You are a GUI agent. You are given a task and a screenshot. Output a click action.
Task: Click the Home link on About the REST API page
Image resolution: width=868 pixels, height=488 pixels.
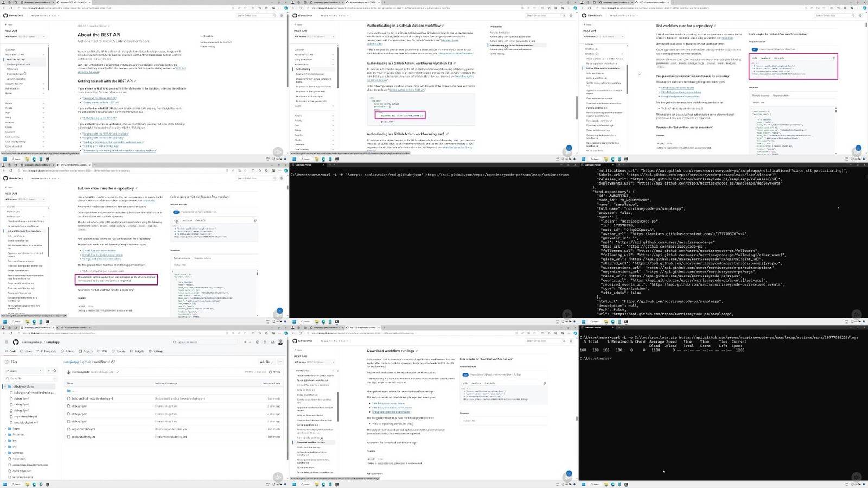point(9,24)
